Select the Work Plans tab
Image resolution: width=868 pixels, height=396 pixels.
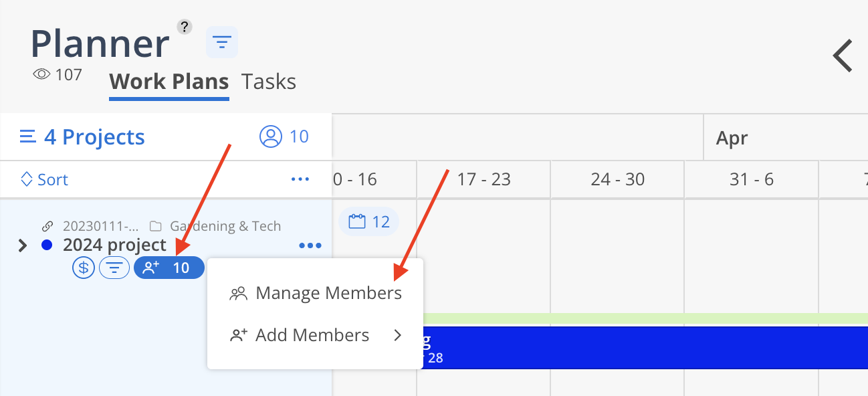pos(169,82)
